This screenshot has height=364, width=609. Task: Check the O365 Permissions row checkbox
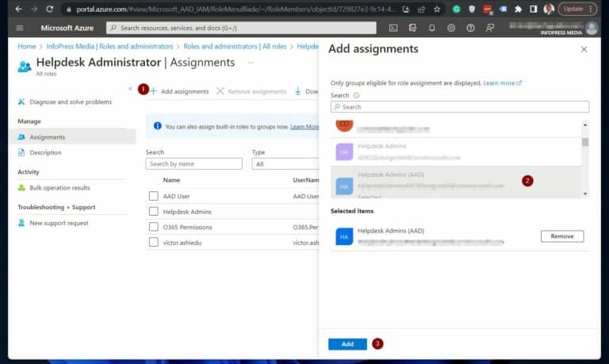tap(153, 227)
